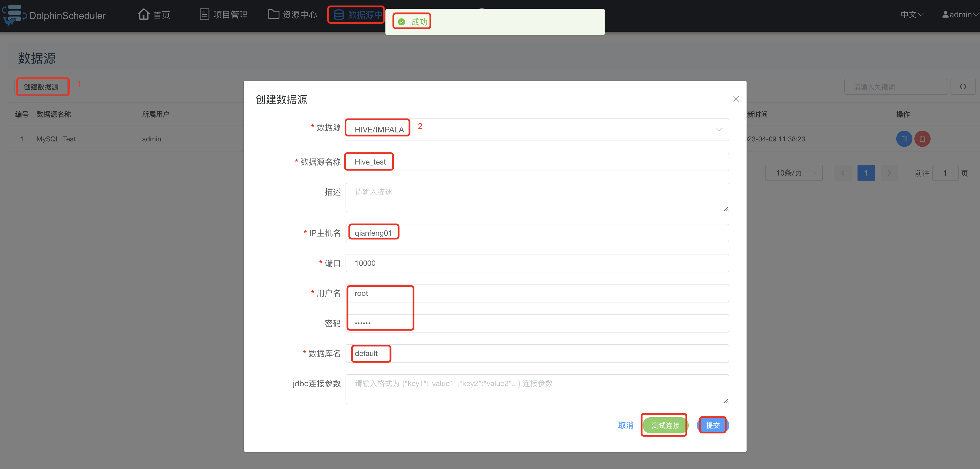Open the 10条/页 page size dropdown
Viewport: 980px width, 469px height.
(x=794, y=173)
